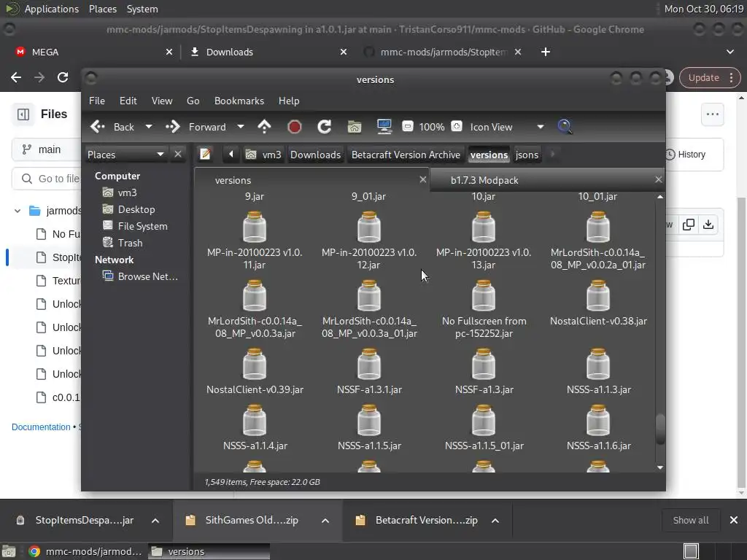
Task: Click GitHub copy raw file icon
Action: coord(689,225)
